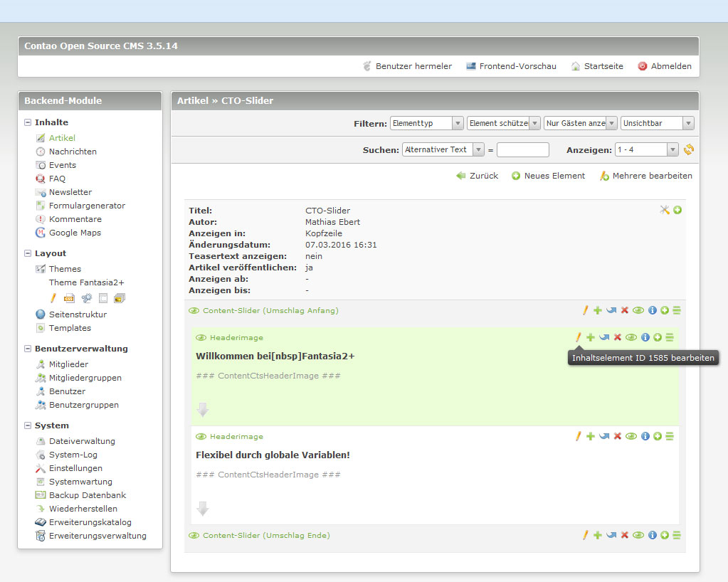
Task: Delete the Willkommen Headerimage element with red X
Action: click(x=618, y=337)
